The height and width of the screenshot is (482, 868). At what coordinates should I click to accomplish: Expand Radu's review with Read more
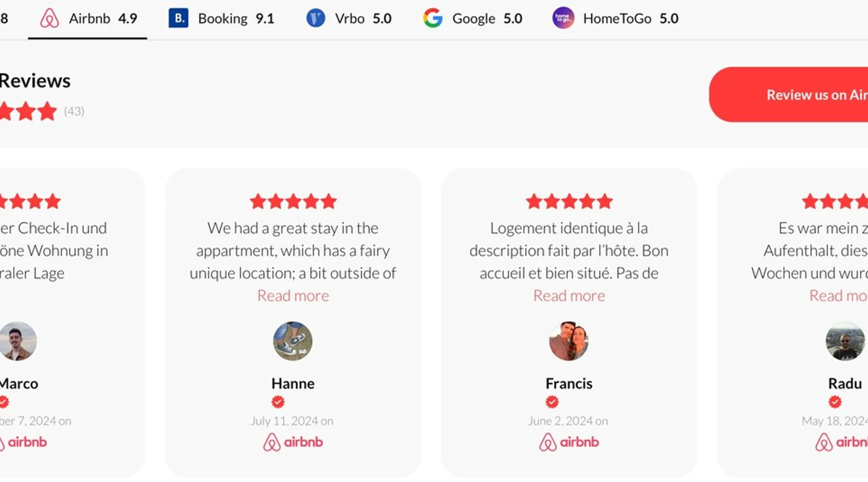point(838,295)
